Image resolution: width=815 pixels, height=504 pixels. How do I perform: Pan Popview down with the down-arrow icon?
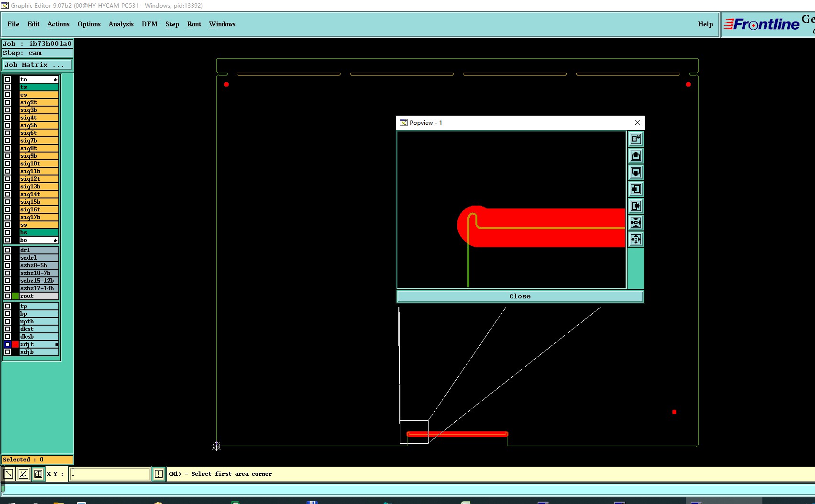pyautogui.click(x=636, y=173)
